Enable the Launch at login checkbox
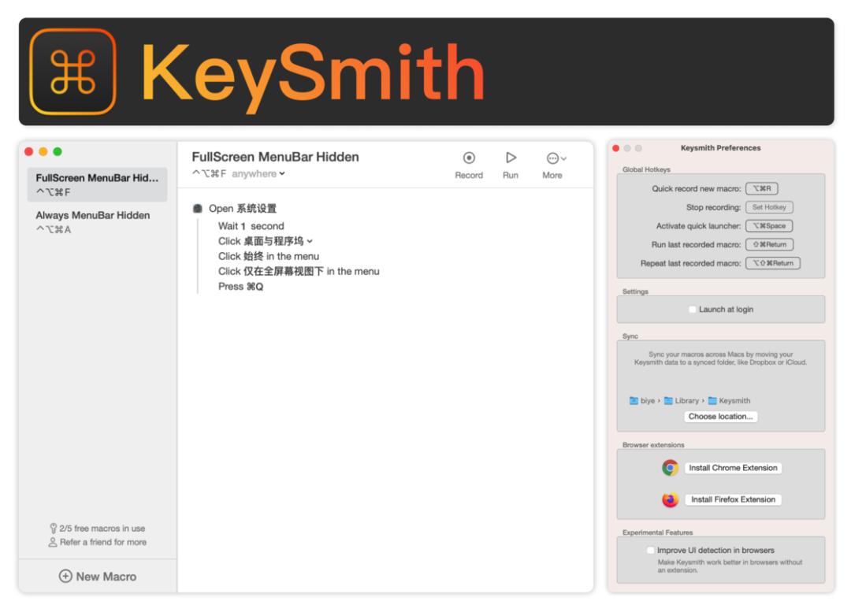851x616 pixels. (x=693, y=310)
